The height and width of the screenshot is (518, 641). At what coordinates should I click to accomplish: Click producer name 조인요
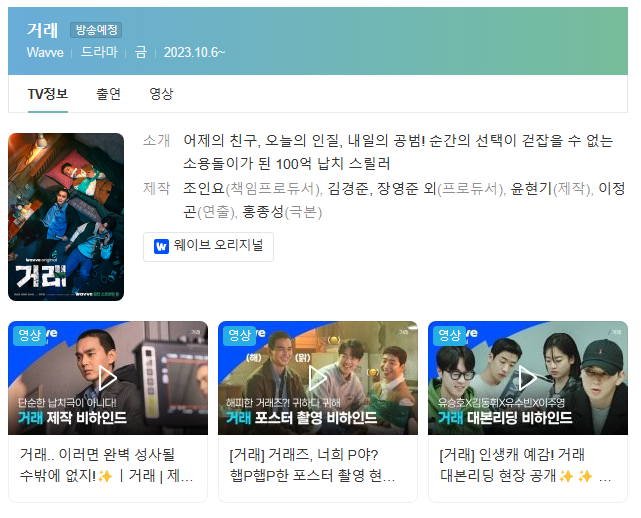point(204,188)
